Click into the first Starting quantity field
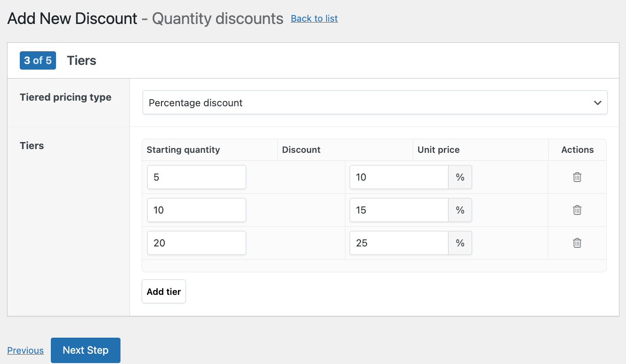The image size is (626, 364). [196, 177]
